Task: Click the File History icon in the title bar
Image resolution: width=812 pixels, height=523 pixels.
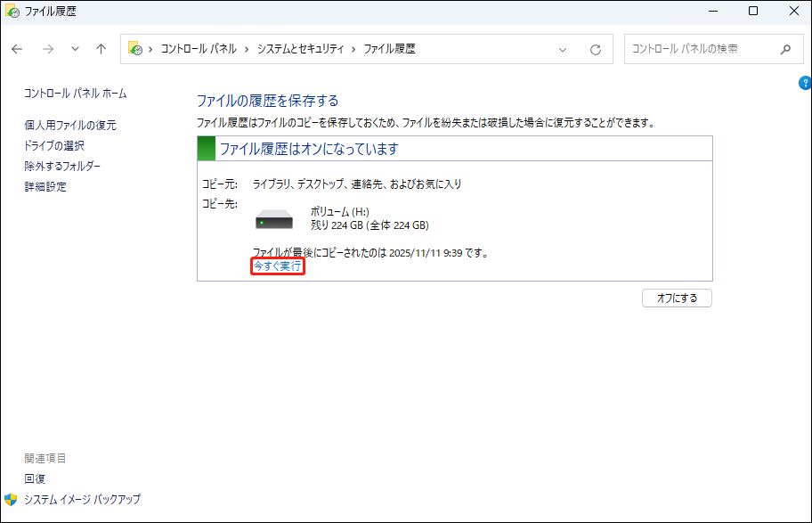Action: coord(11,11)
